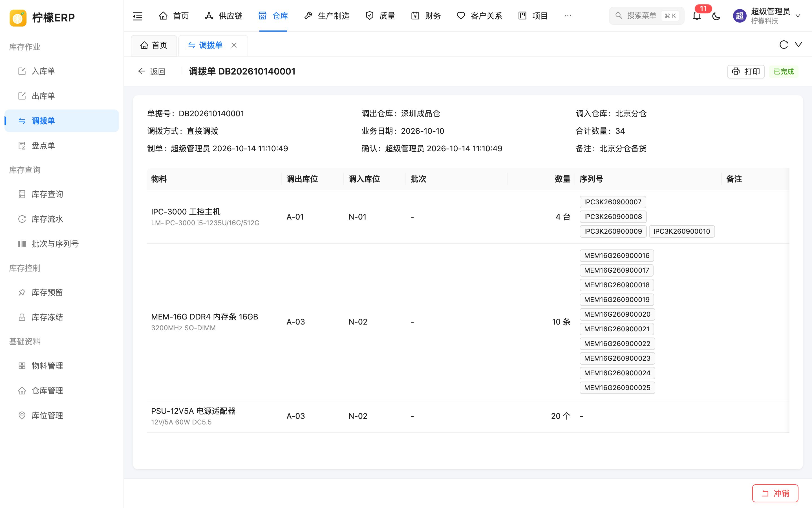Open 仓库管理 in the sidebar
Image resolution: width=812 pixels, height=508 pixels.
pyautogui.click(x=62, y=391)
